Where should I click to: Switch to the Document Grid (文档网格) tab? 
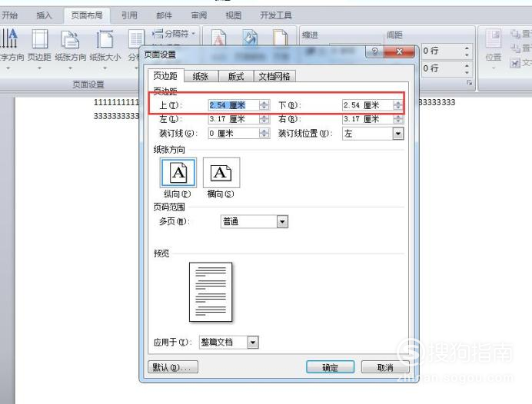[274, 76]
